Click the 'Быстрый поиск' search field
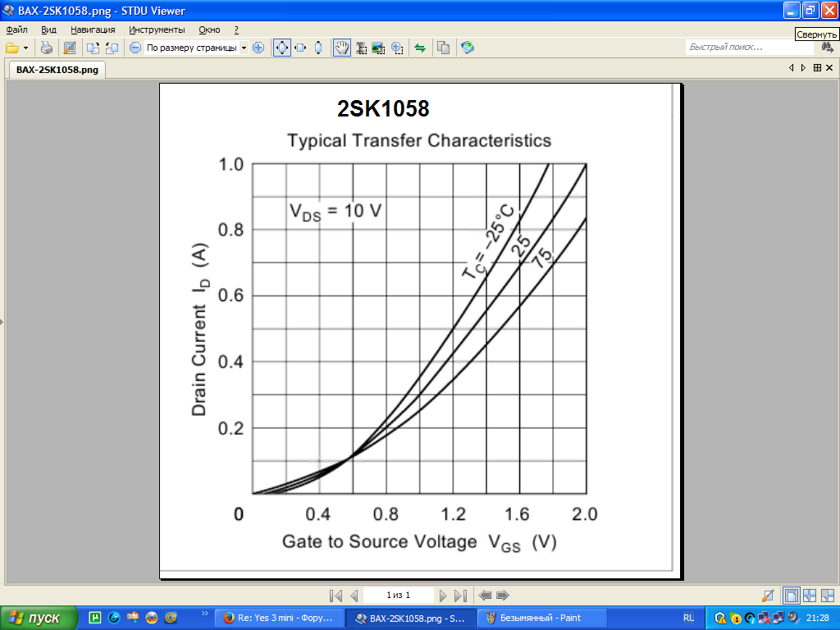This screenshot has height=630, width=840. point(750,48)
